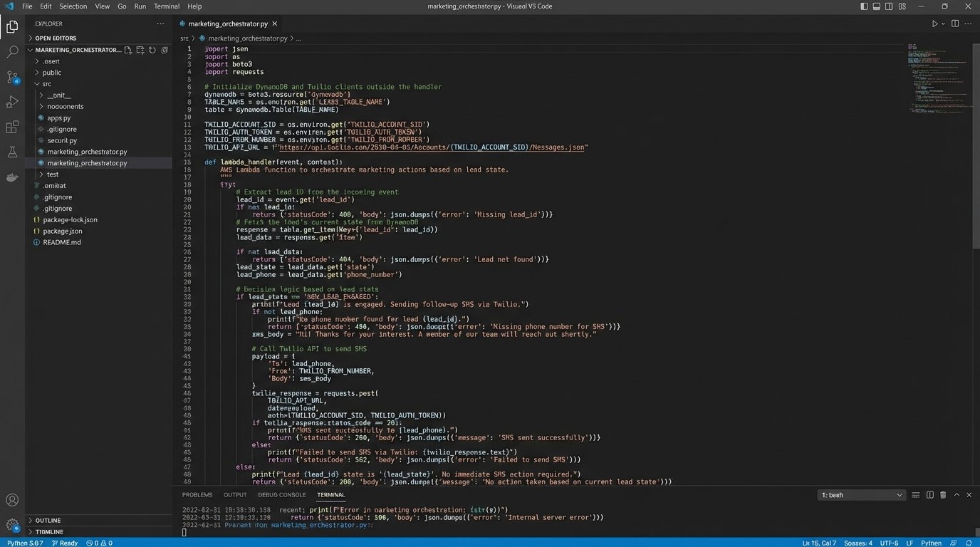This screenshot has height=547, width=980.
Task: Expand the public folder
Action: (x=51, y=73)
